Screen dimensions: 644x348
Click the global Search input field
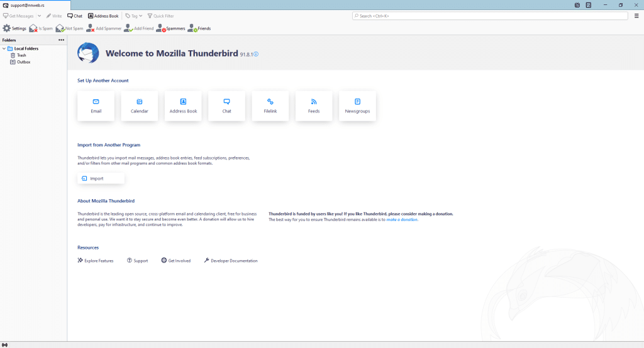click(x=491, y=16)
